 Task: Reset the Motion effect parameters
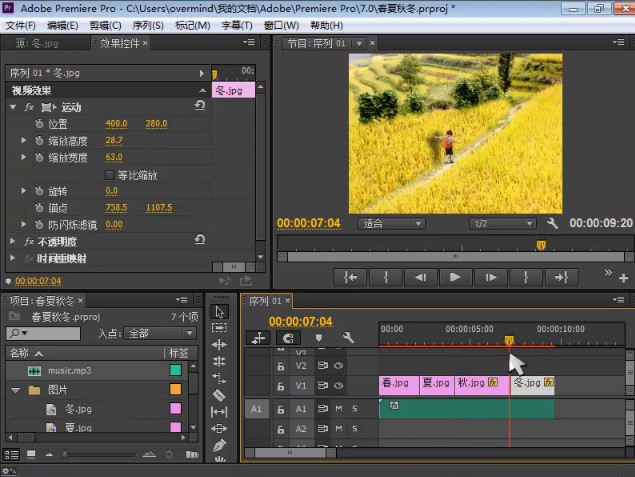coord(200,107)
